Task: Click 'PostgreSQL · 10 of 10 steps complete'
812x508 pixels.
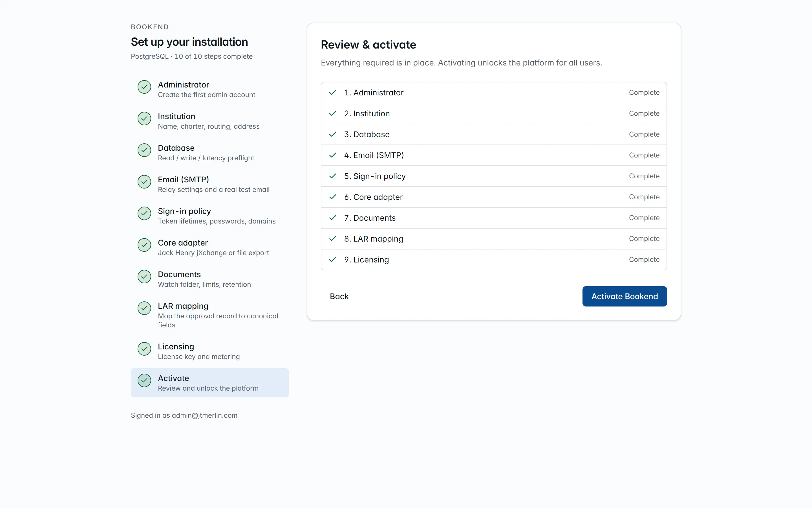Action: pyautogui.click(x=192, y=56)
